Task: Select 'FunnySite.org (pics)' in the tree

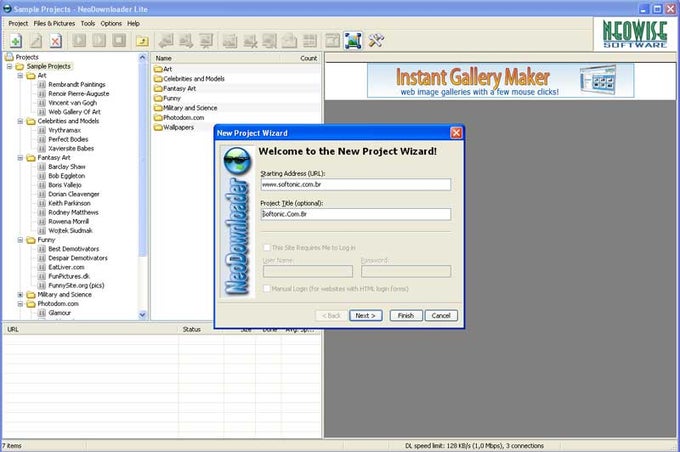Action: (76, 285)
